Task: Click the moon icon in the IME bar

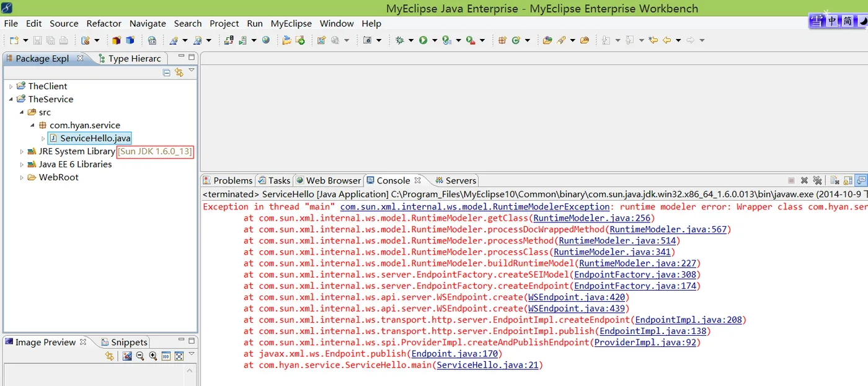Action: pos(863,21)
